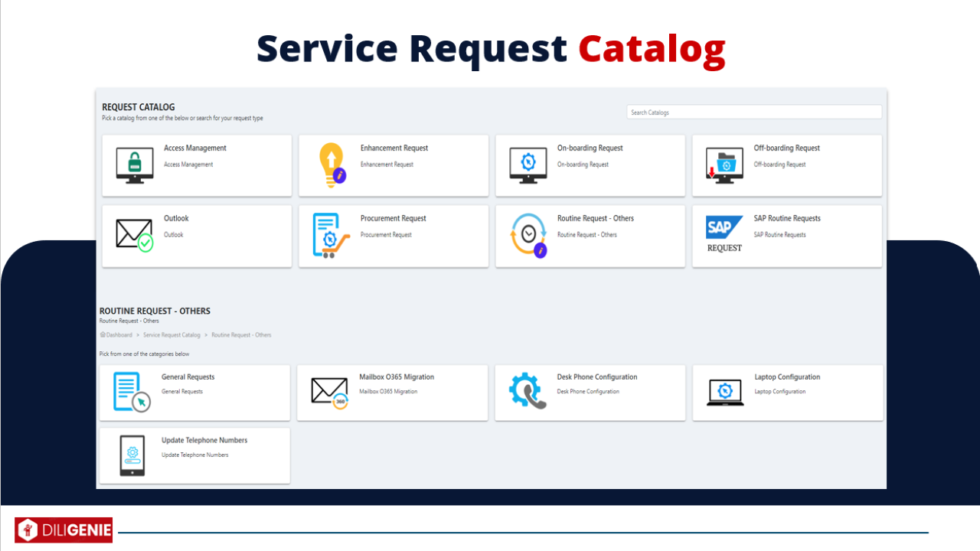Select the Access Management padlock icon
980x551 pixels.
click(133, 164)
